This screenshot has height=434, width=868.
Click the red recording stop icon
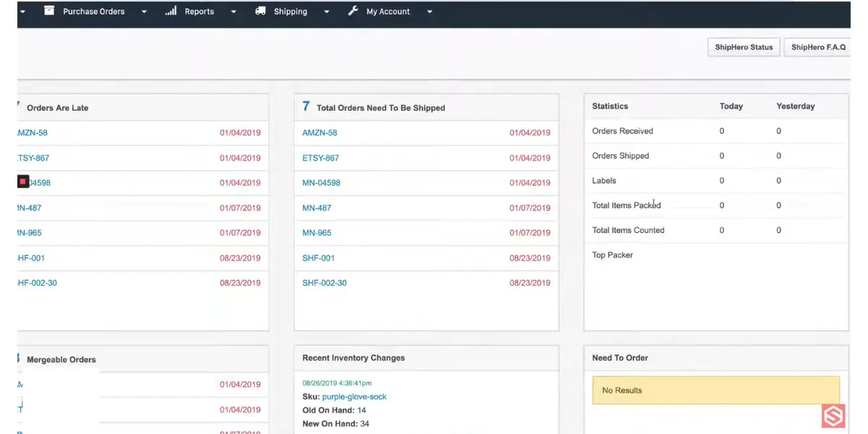click(x=23, y=182)
